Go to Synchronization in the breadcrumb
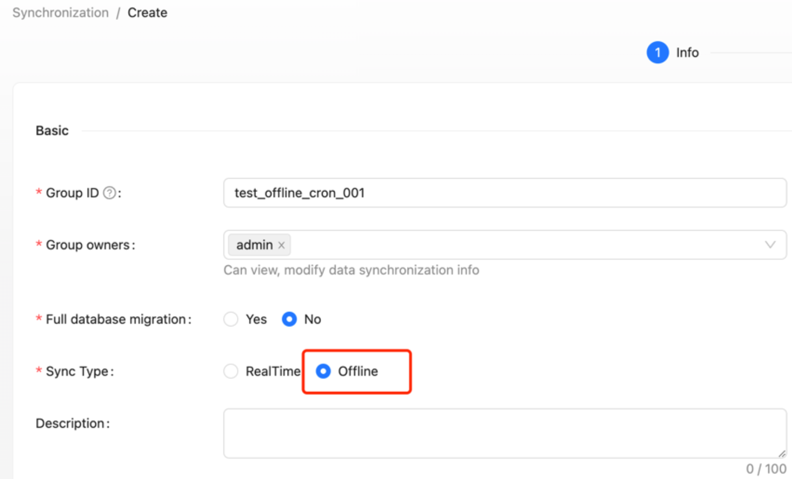Viewport: 792px width, 479px height. (60, 13)
